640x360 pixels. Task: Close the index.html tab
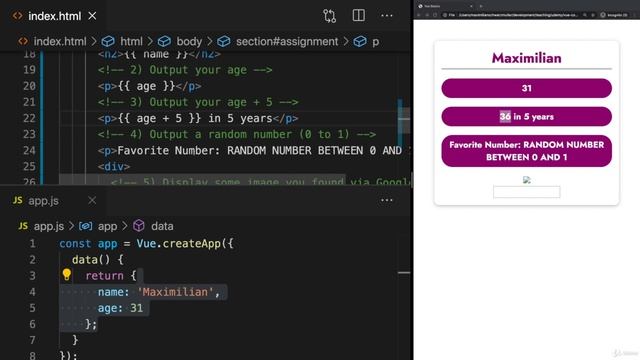pos(92,16)
